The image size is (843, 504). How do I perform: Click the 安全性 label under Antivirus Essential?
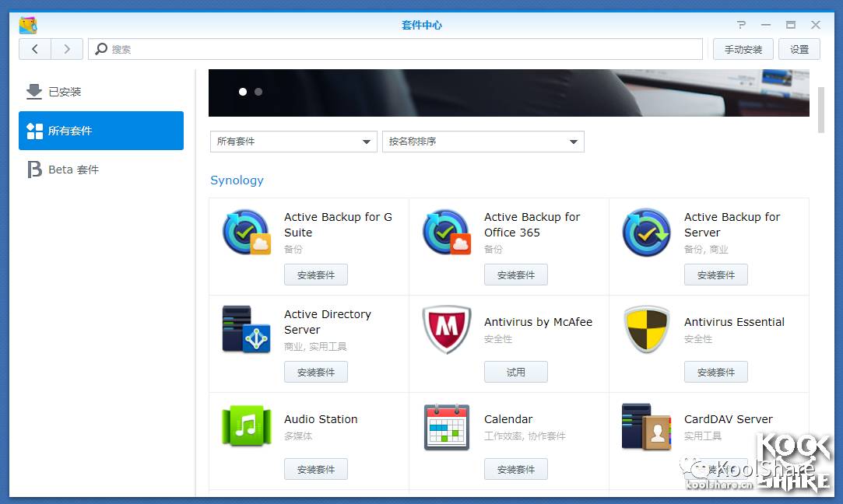tap(698, 339)
